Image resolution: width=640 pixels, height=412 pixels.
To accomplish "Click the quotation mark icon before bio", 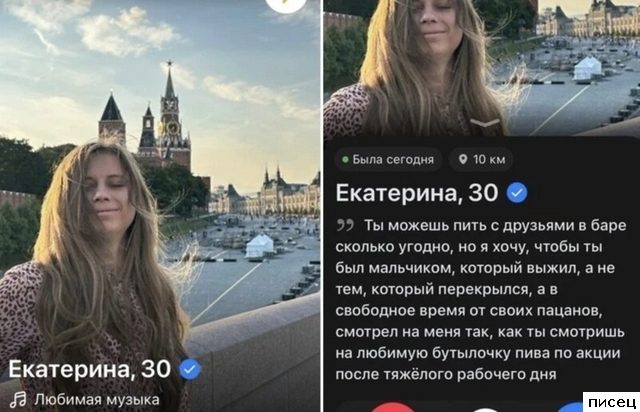I will coord(344,225).
